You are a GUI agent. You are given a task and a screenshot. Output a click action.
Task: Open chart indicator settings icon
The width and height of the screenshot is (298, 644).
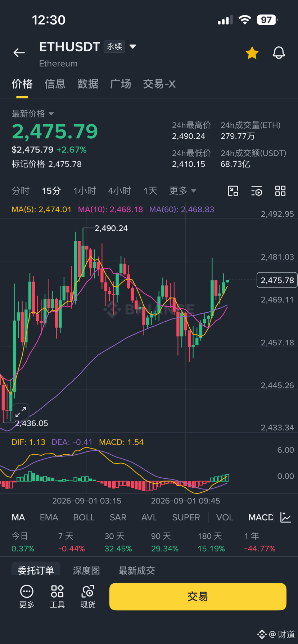click(x=257, y=191)
